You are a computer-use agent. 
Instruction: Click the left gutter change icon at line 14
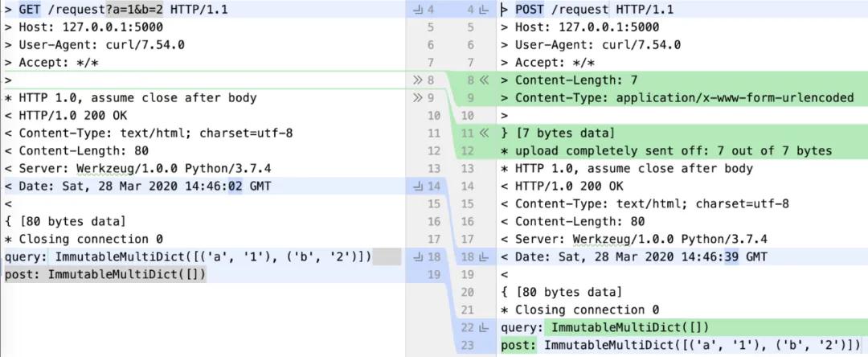click(x=417, y=187)
